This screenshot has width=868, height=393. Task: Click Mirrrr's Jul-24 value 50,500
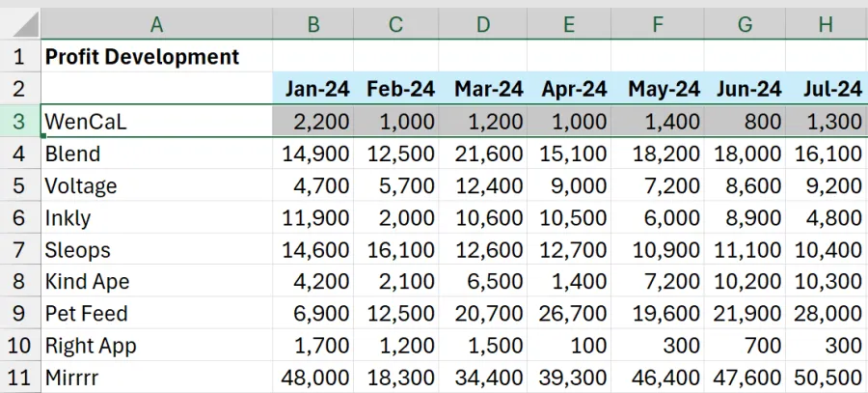(827, 378)
